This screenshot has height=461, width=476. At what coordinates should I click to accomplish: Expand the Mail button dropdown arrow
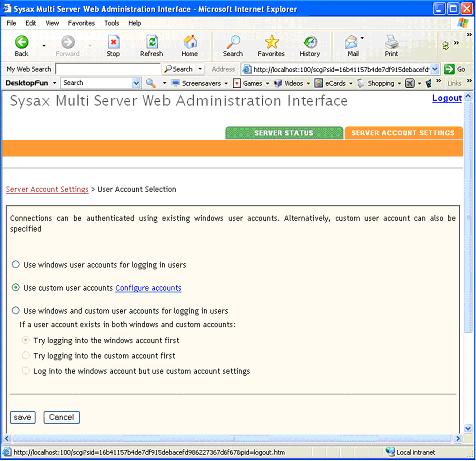[x=362, y=38]
